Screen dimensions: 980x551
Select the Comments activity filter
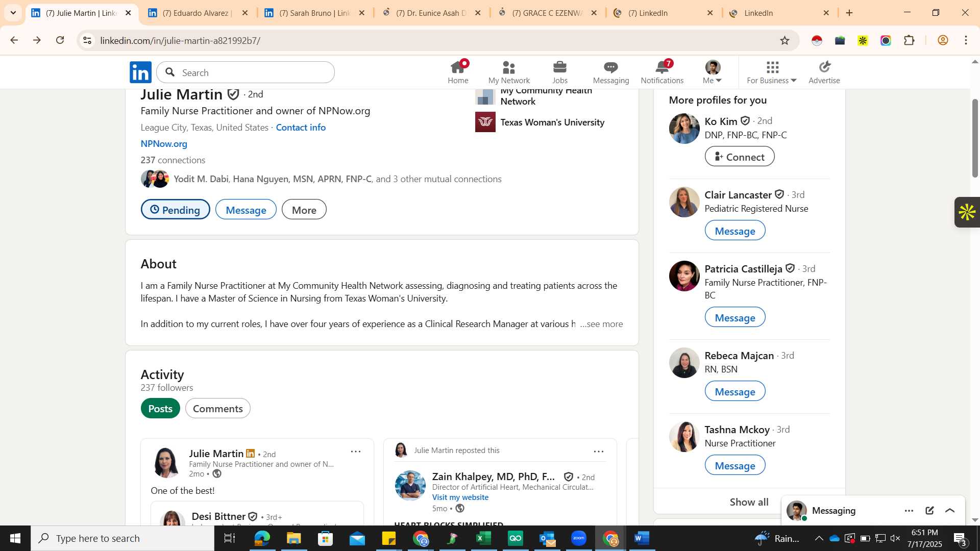217,409
